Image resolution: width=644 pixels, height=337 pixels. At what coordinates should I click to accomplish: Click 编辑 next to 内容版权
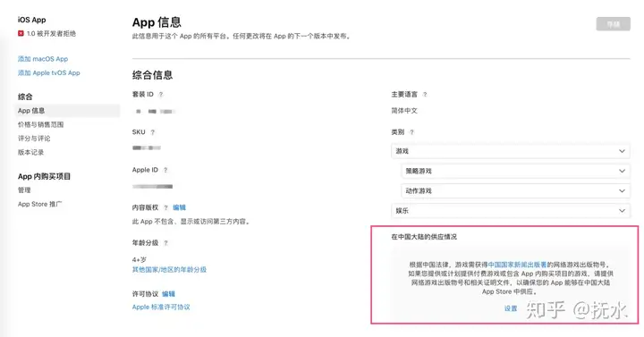(179, 207)
